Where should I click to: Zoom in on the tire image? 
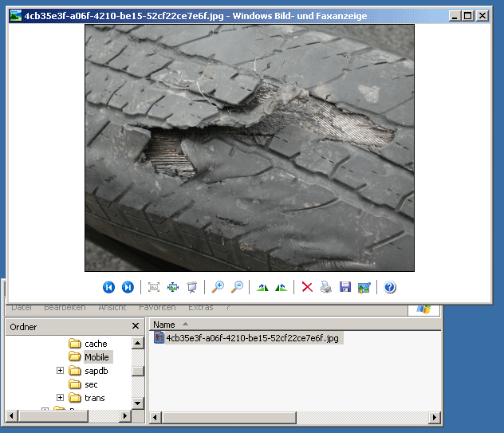pyautogui.click(x=218, y=287)
